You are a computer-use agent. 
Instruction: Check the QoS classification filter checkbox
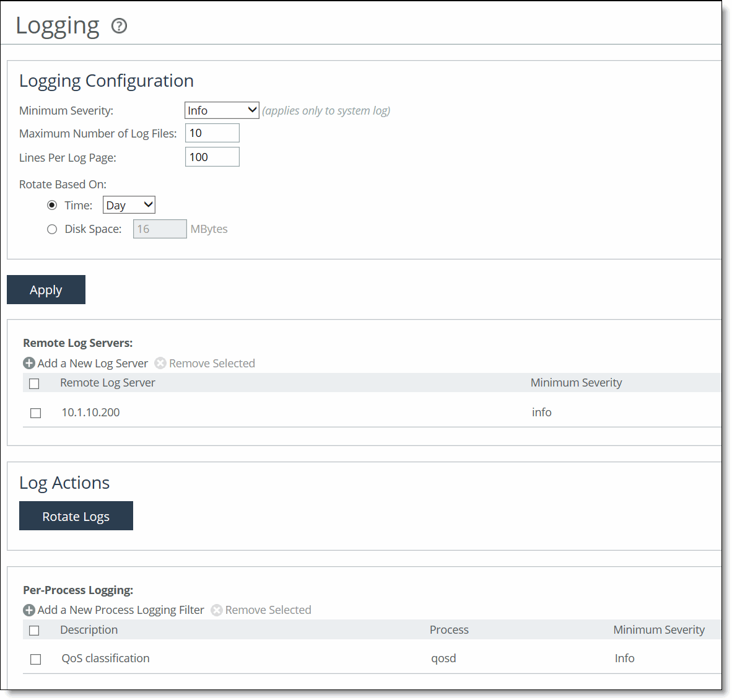(x=35, y=658)
